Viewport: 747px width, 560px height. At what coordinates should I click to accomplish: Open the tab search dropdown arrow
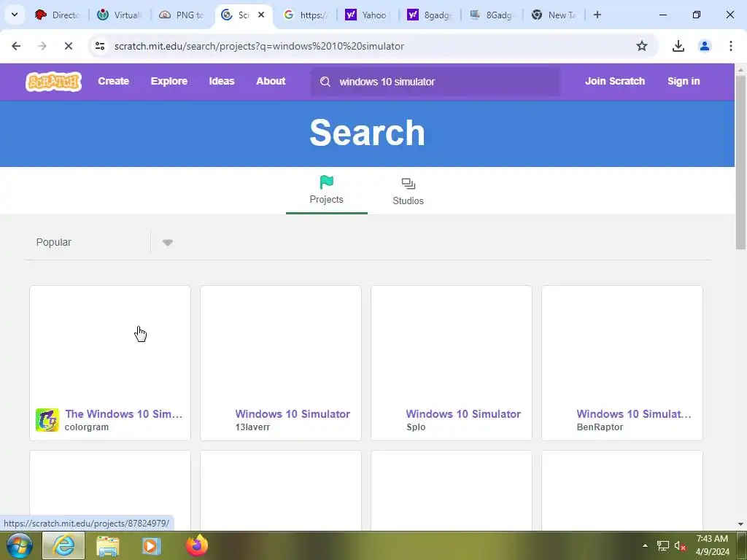point(15,15)
